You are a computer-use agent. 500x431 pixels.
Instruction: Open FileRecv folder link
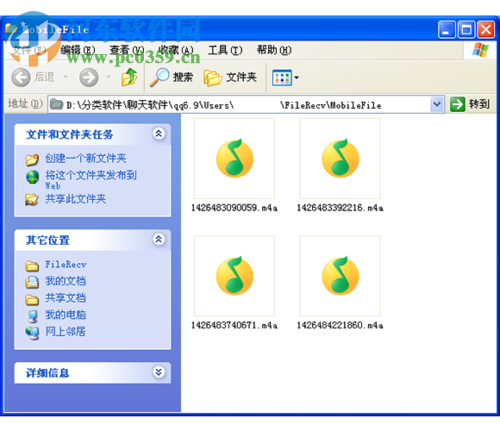[66, 264]
